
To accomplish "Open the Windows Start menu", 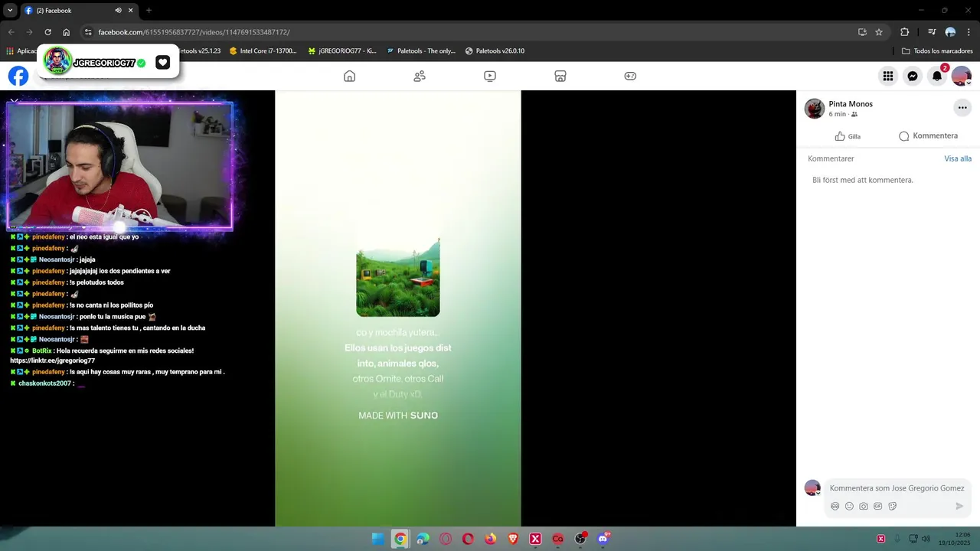I will [x=377, y=539].
